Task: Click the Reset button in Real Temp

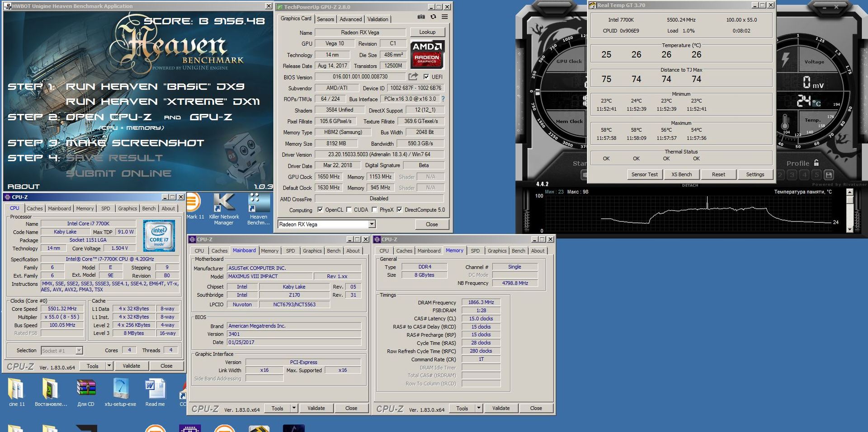Action: point(718,174)
